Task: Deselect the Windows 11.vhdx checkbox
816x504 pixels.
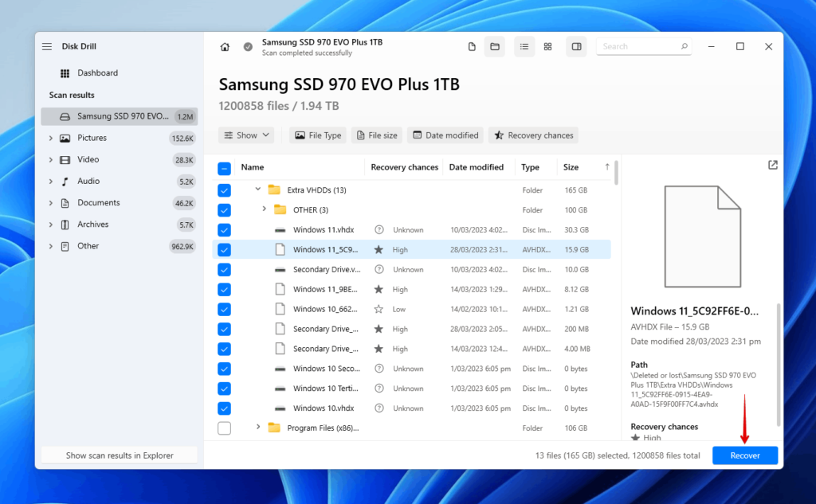Action: click(224, 229)
